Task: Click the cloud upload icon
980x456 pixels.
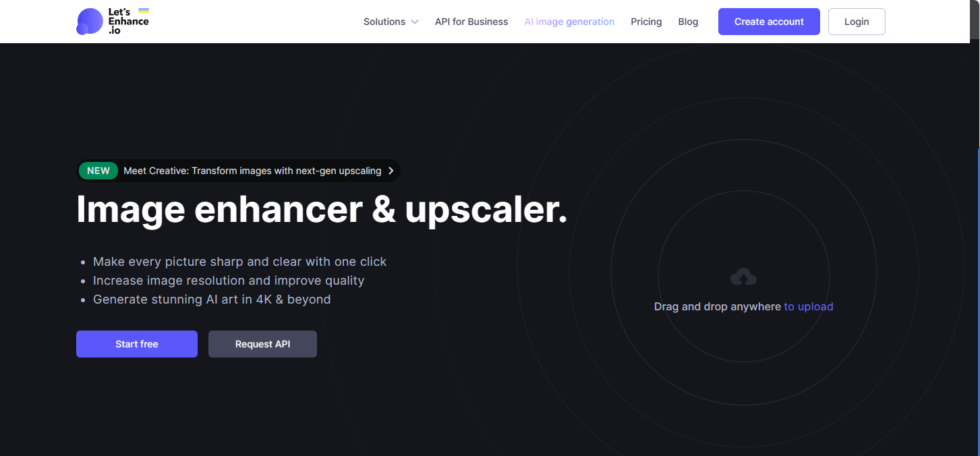Action: point(743,277)
